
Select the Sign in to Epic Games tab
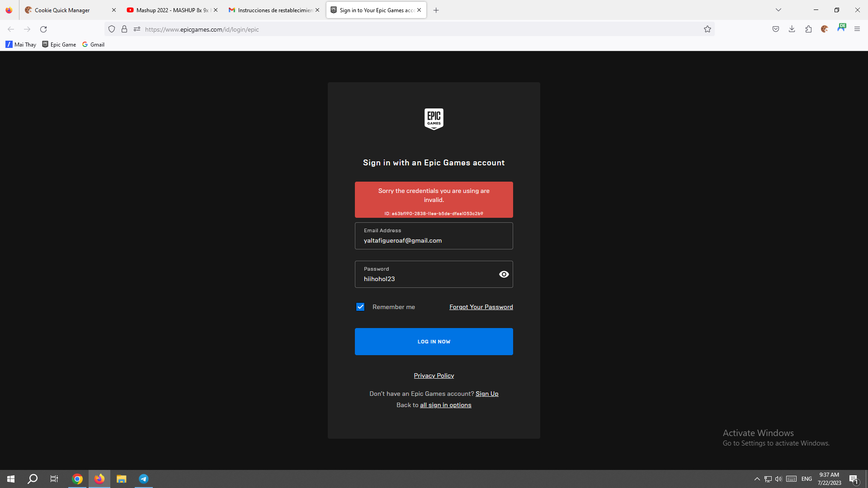tap(376, 10)
